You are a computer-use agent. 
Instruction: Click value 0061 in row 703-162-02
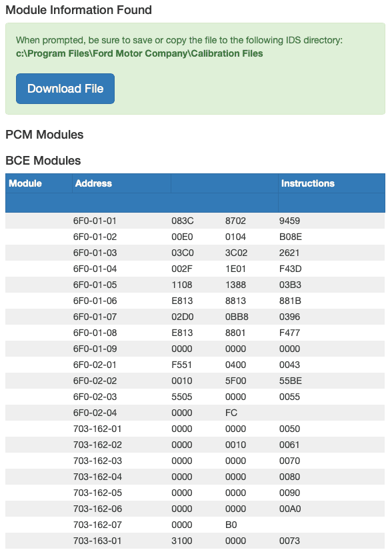coord(289,445)
